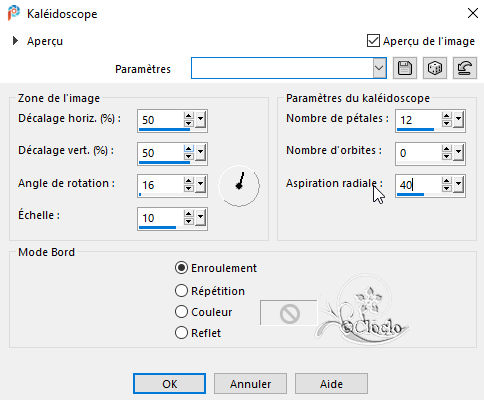Choose the Couleur edge mode option
This screenshot has height=400, width=484.
click(181, 312)
